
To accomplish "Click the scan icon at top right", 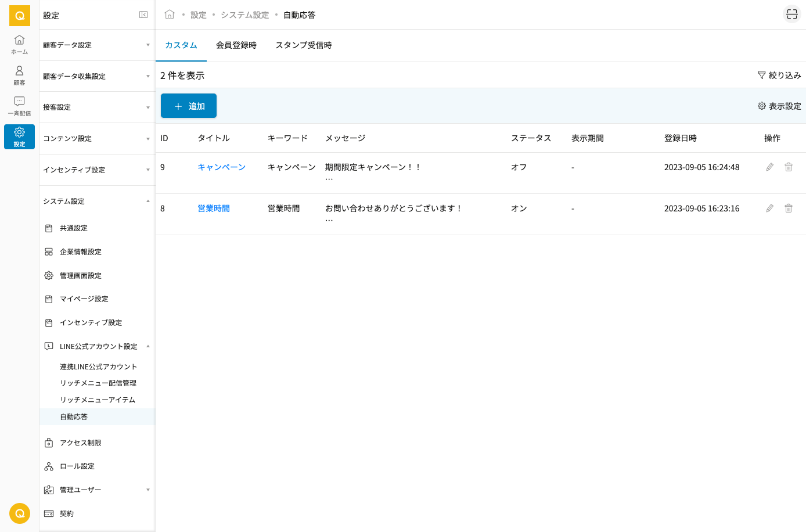I will pyautogui.click(x=791, y=15).
